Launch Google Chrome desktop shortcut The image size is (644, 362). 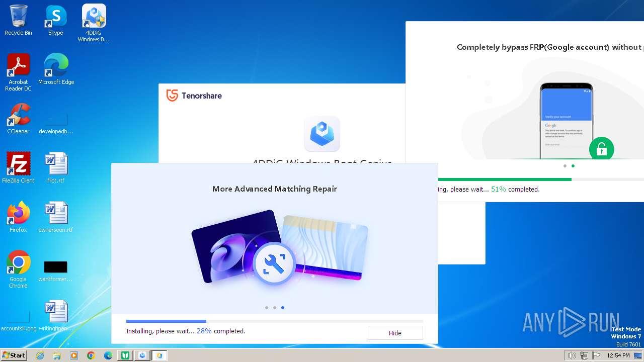click(18, 269)
